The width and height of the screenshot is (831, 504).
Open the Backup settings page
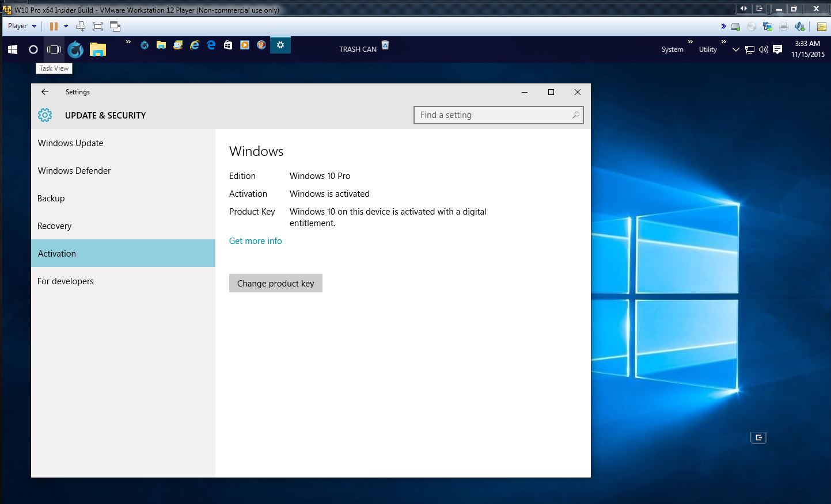click(x=123, y=198)
